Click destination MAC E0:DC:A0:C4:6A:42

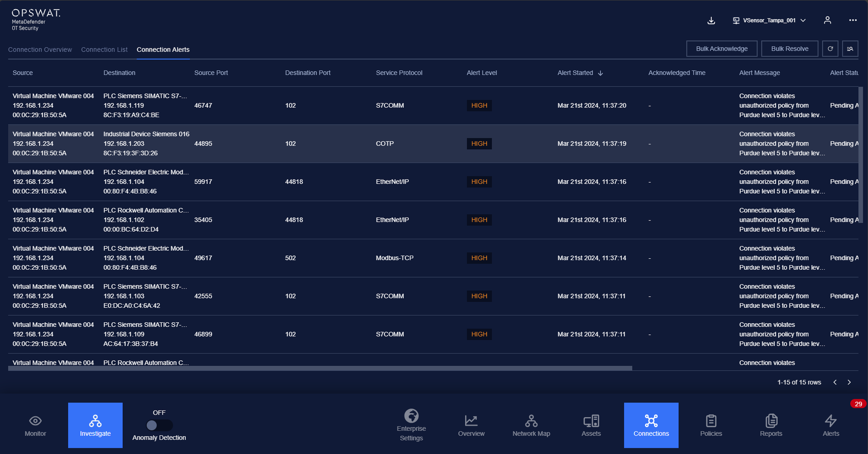click(x=132, y=306)
